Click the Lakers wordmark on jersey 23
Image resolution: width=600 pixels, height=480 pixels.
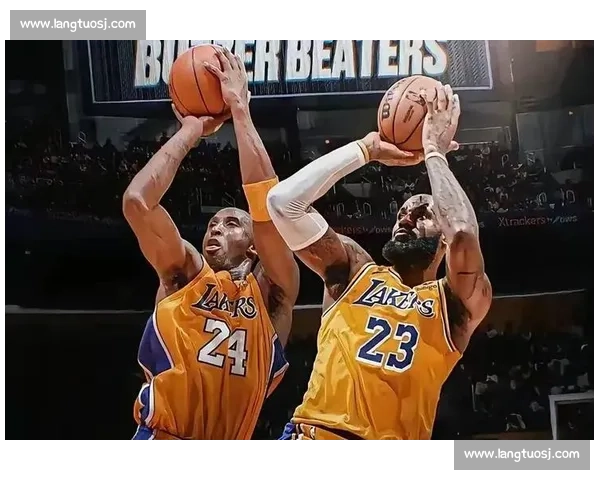395,297
